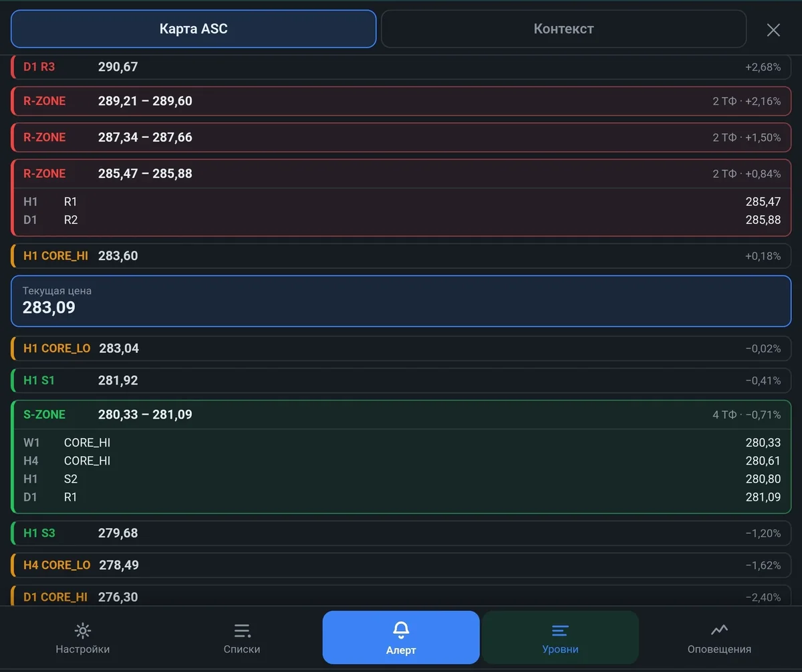Click the −1,20% change on H1 S3
802x672 pixels.
pyautogui.click(x=763, y=533)
